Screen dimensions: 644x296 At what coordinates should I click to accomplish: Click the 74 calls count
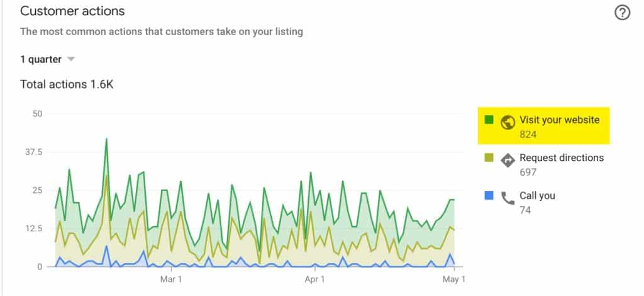point(525,209)
